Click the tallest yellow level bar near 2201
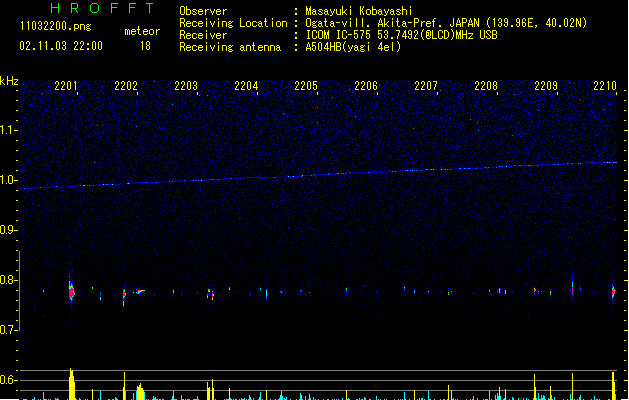The height and width of the screenshot is (400, 629). [72, 384]
